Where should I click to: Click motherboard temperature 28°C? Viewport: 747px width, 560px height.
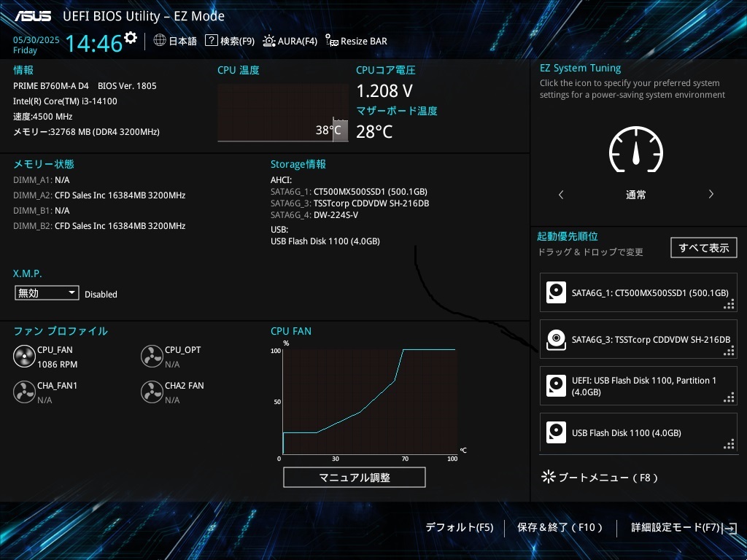pos(374,131)
